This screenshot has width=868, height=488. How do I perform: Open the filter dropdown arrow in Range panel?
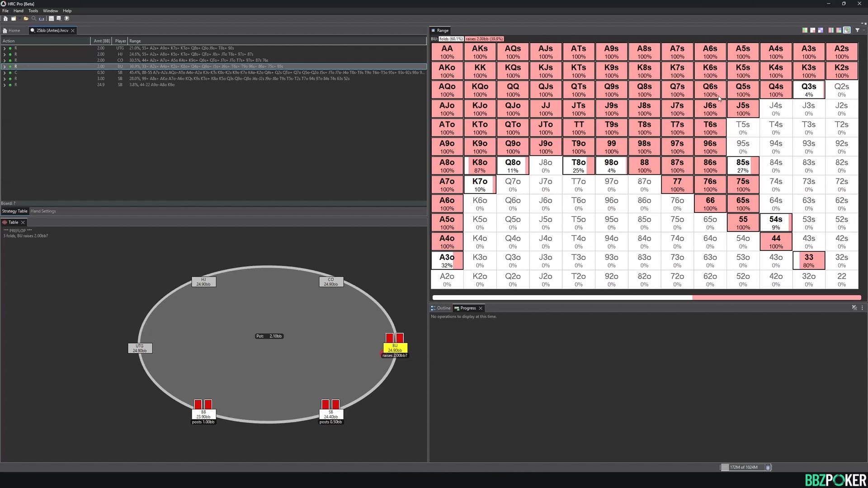pos(863,30)
